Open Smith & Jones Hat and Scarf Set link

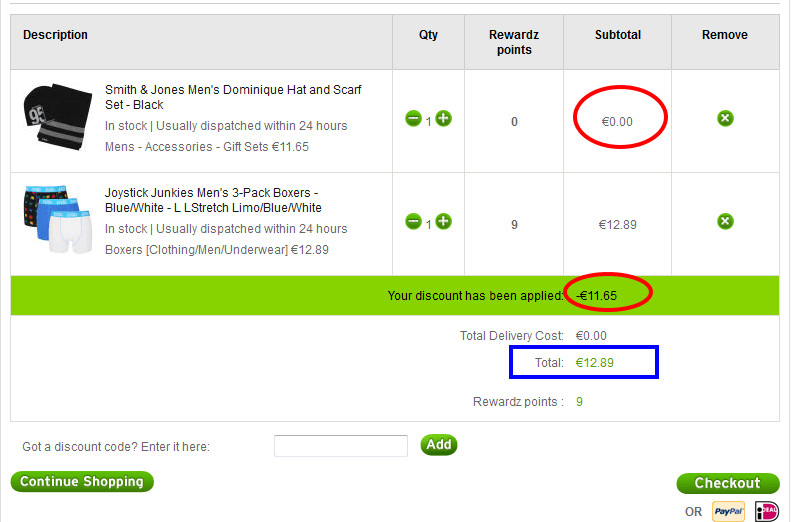click(x=233, y=97)
